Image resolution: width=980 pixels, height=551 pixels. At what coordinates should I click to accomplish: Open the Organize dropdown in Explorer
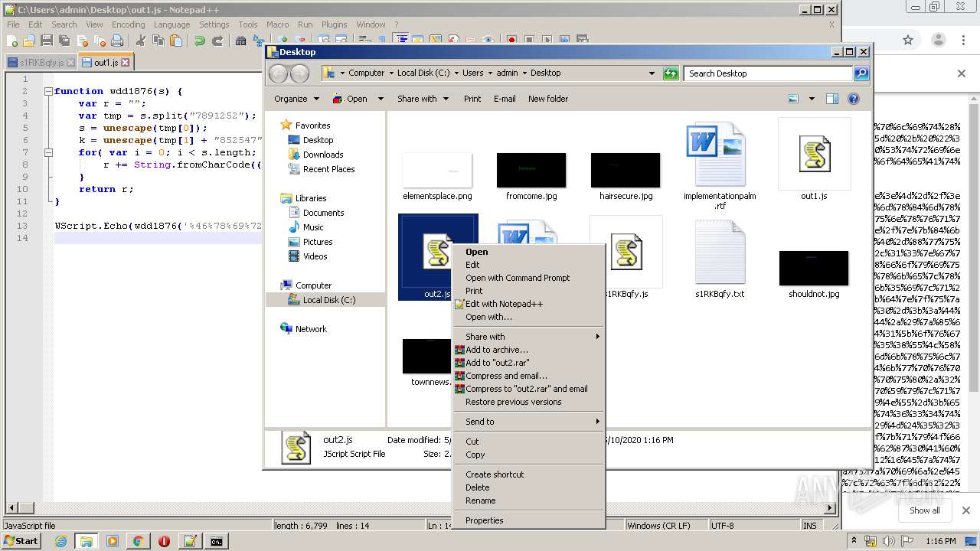coord(296,99)
